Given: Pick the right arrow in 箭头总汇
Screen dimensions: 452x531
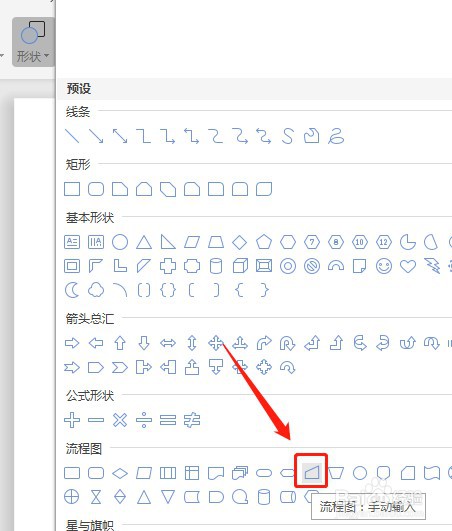Looking at the screenshot, I should pos(72,343).
